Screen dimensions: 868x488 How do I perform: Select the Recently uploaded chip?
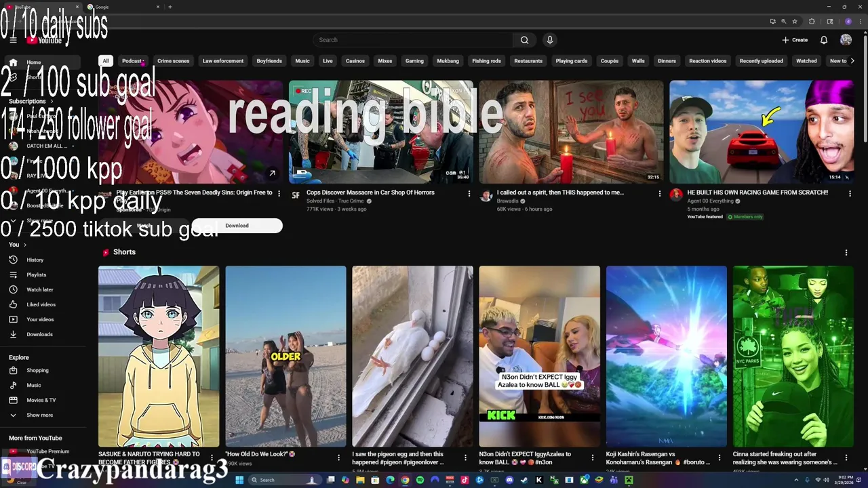click(762, 61)
